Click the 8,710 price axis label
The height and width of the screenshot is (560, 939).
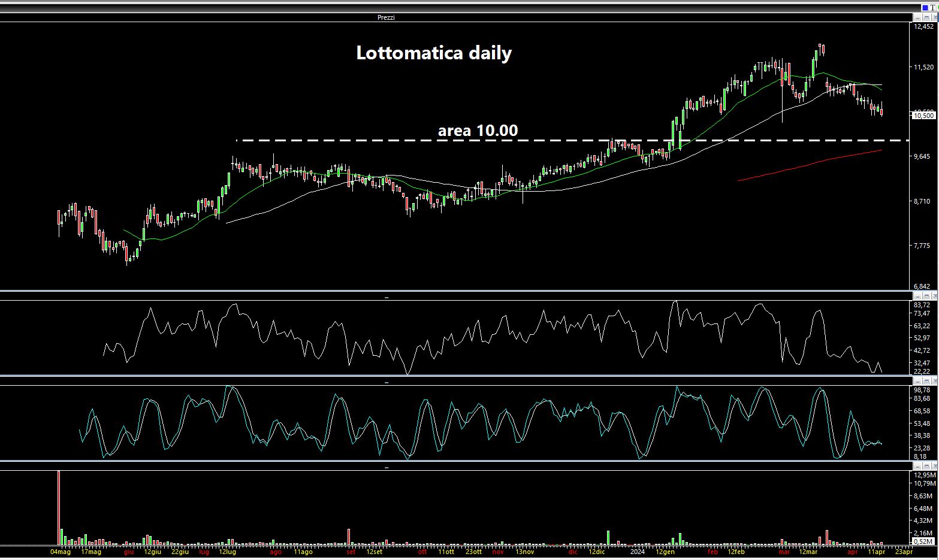pyautogui.click(x=922, y=201)
